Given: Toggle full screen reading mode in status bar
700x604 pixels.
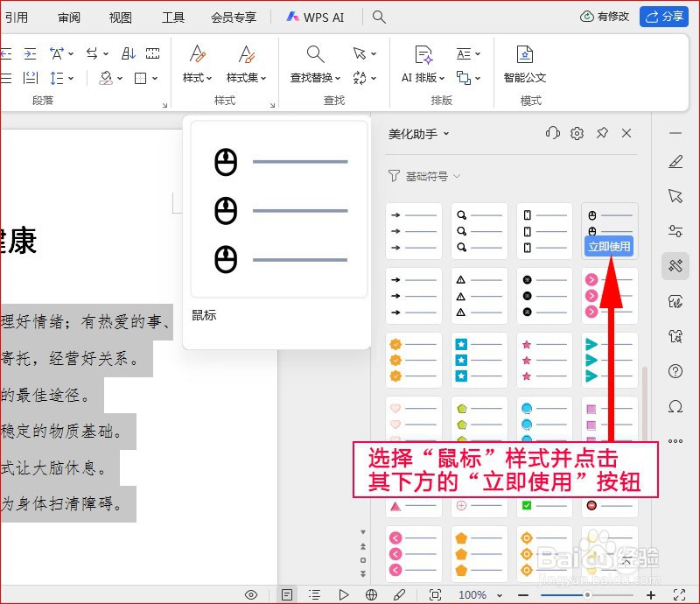Looking at the screenshot, I should tap(435, 593).
